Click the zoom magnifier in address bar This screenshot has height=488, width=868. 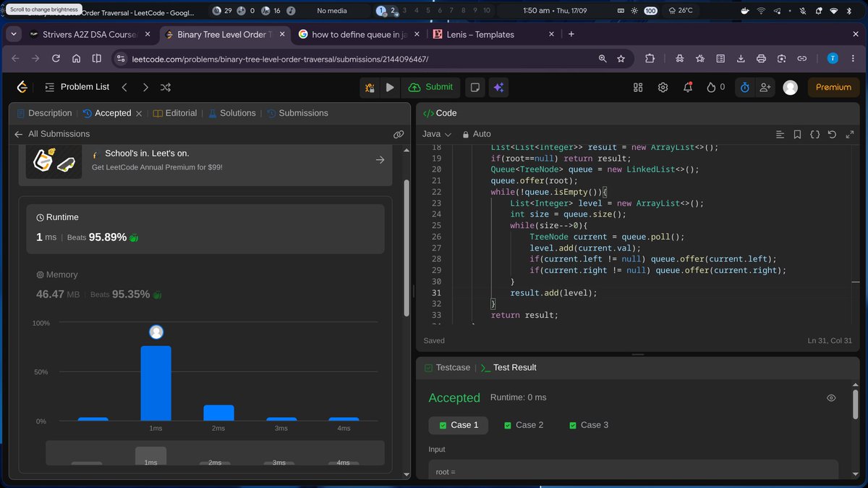[x=603, y=59]
